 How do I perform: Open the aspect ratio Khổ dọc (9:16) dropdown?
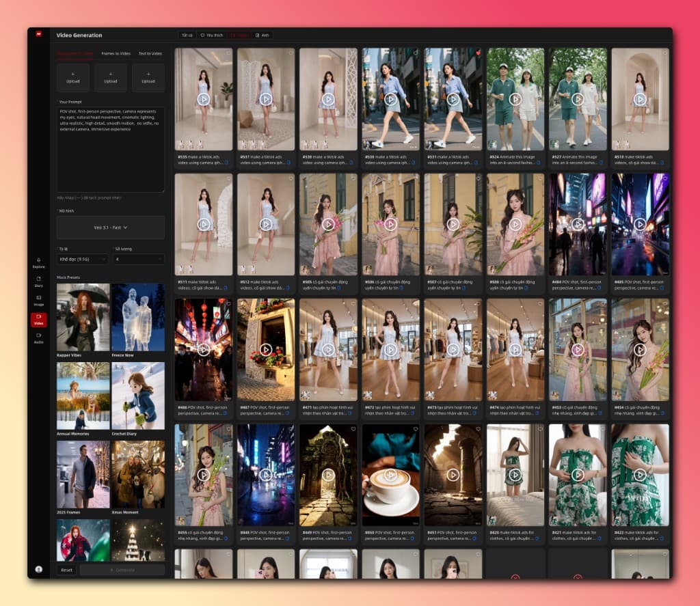click(83, 259)
